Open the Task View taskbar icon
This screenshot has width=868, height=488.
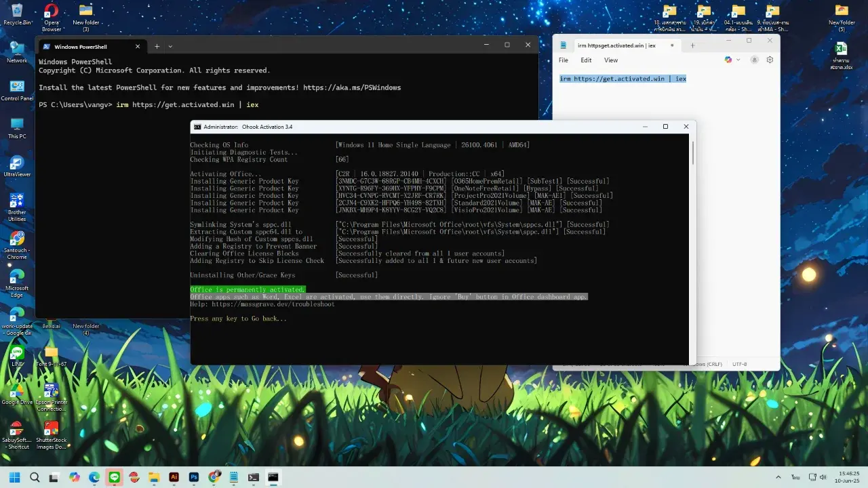click(x=54, y=477)
